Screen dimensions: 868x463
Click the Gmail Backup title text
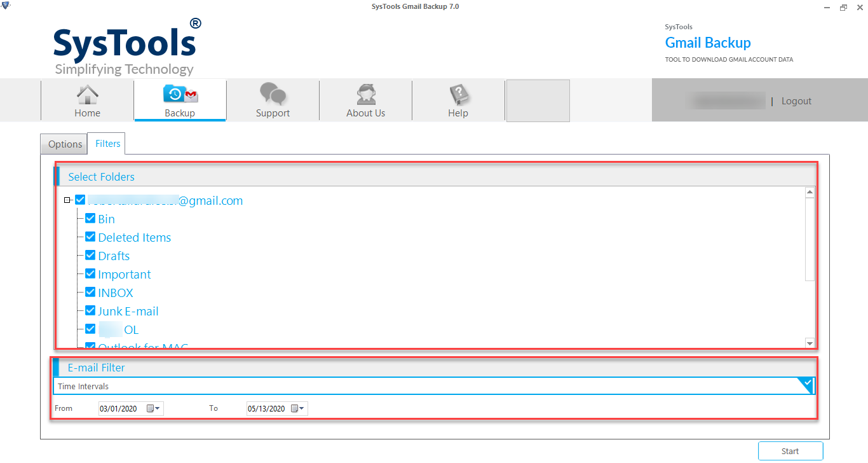point(708,43)
